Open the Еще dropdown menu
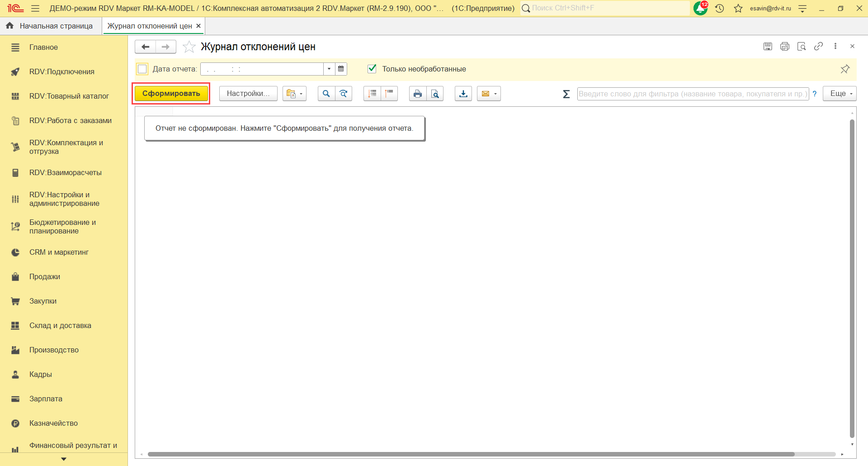This screenshot has width=868, height=466. click(x=840, y=94)
